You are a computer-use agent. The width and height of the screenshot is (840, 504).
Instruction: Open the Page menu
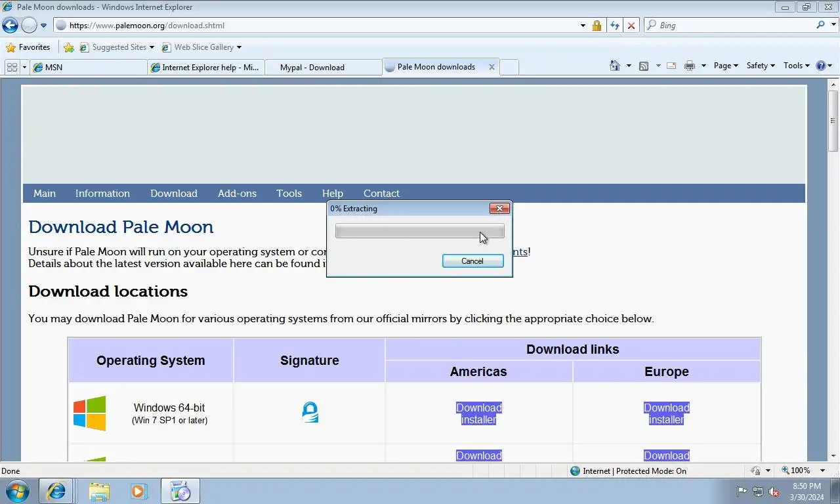[726, 66]
